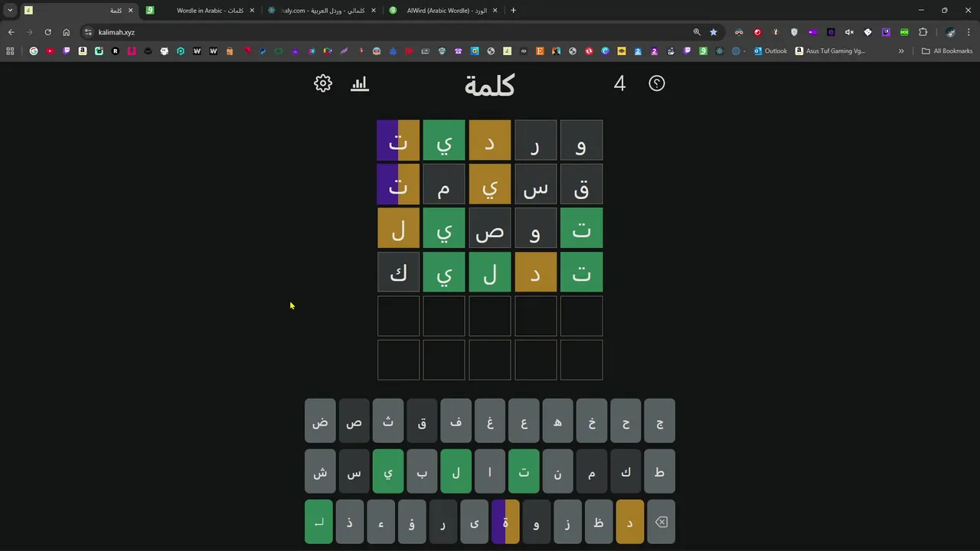Screen dimensions: 980x551
Task: Click the backspace key on the keyboard
Action: tap(661, 522)
